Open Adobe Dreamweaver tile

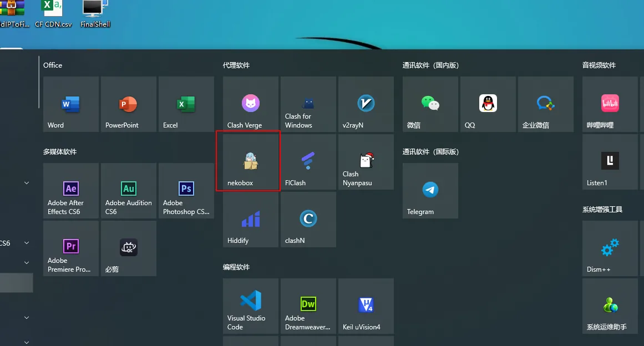pyautogui.click(x=308, y=306)
